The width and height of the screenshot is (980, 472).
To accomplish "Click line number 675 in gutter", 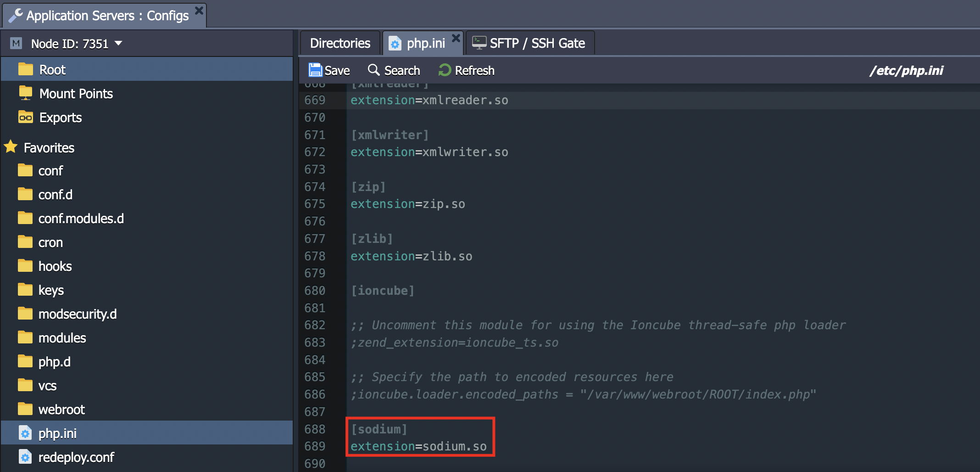I will click(315, 204).
